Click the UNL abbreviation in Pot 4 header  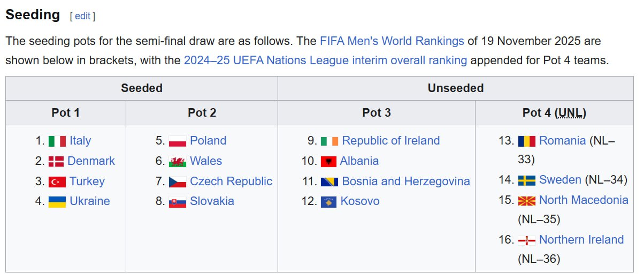click(570, 112)
